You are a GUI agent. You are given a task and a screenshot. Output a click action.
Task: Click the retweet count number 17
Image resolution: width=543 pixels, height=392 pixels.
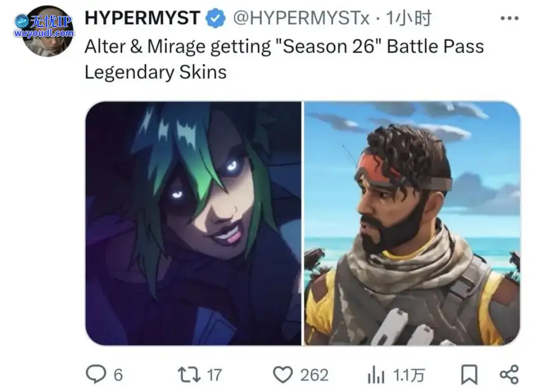214,375
